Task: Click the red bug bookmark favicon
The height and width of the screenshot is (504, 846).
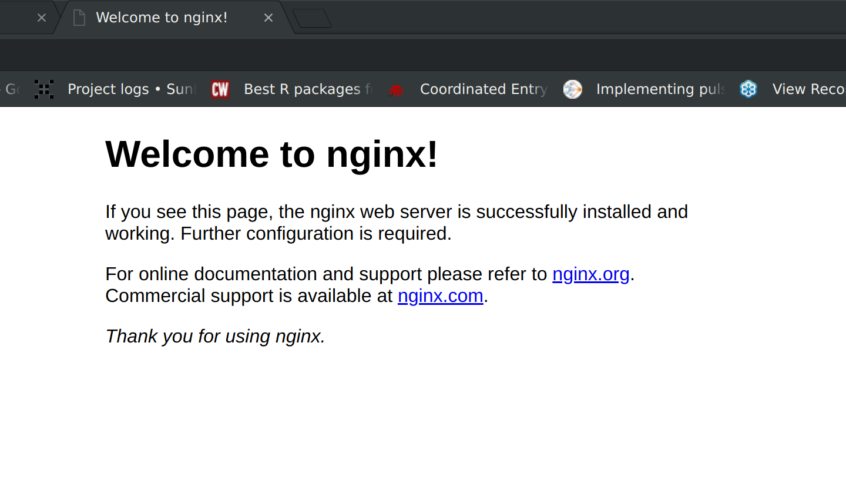Action: 397,90
